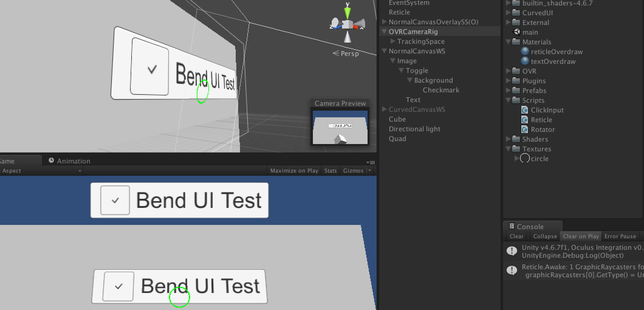Screen dimensions: 644x310
Task: Toggle Error Pause in the Console
Action: (x=620, y=236)
